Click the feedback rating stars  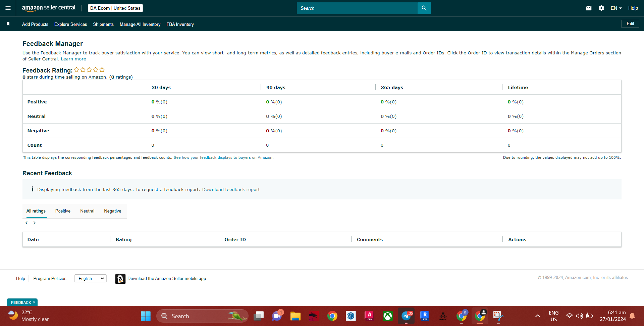pos(89,70)
